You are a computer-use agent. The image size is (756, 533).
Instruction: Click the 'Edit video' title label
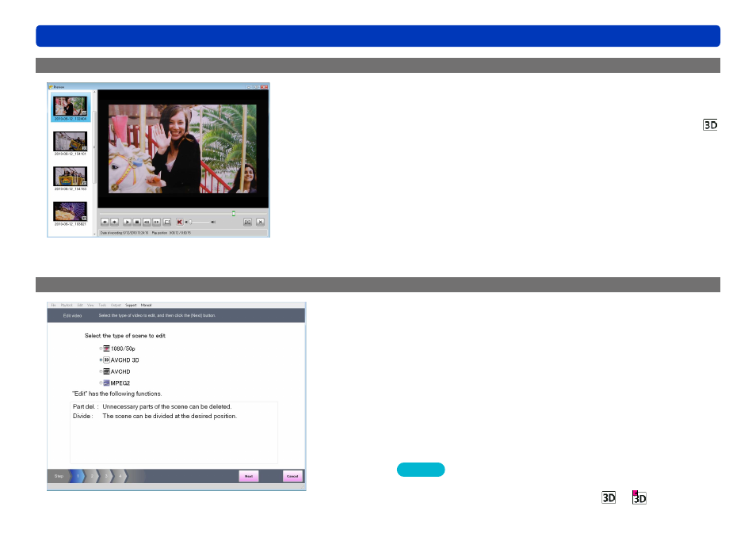[72, 316]
